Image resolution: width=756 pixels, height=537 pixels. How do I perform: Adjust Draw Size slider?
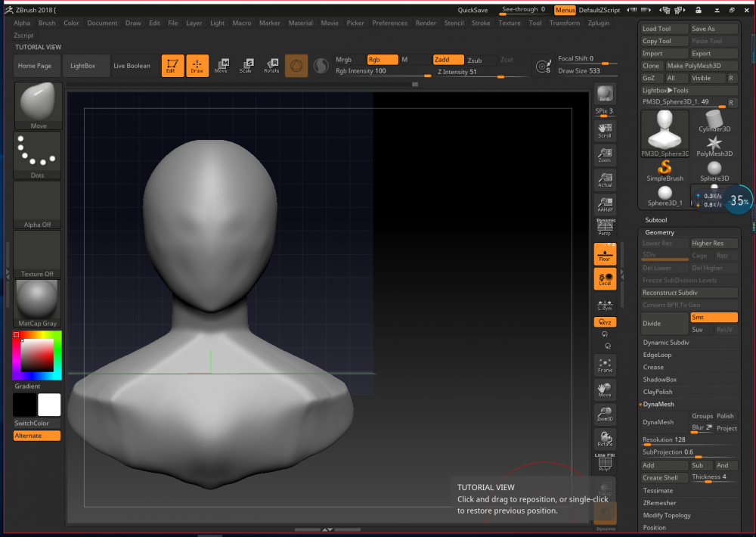pyautogui.click(x=587, y=71)
